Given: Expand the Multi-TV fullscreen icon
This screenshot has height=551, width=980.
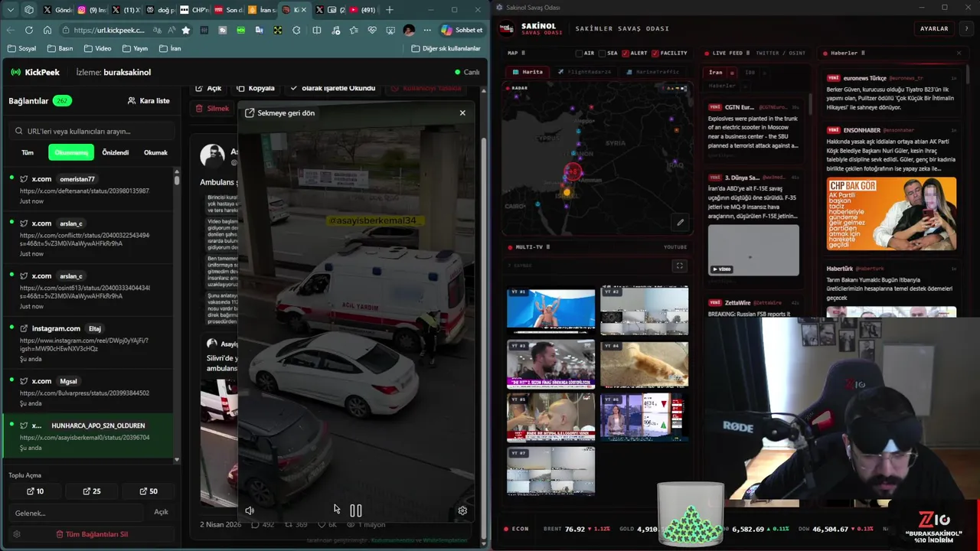Looking at the screenshot, I should 679,266.
